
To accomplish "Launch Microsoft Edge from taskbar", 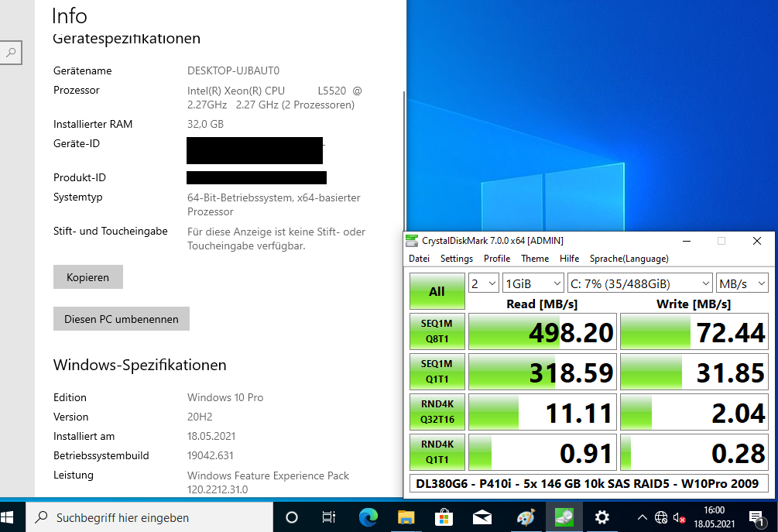I will click(x=368, y=517).
